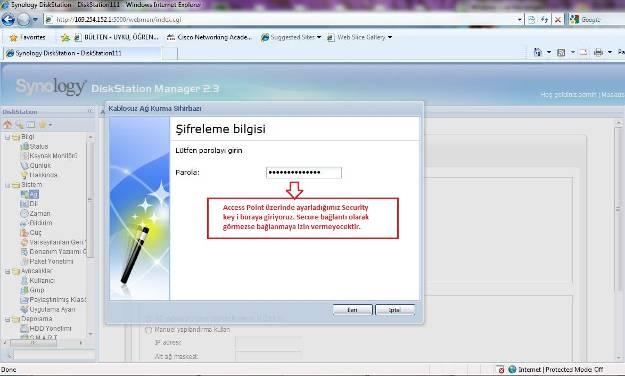625x376 pixels.
Task: Click the browser Back arrow button
Action: pos(8,19)
